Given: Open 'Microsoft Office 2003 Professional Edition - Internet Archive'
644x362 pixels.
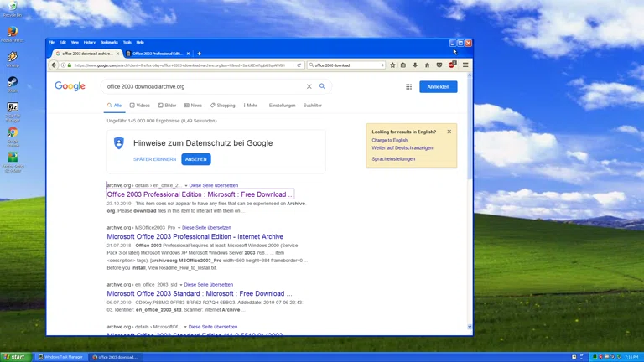Looking at the screenshot, I should pos(195,236).
